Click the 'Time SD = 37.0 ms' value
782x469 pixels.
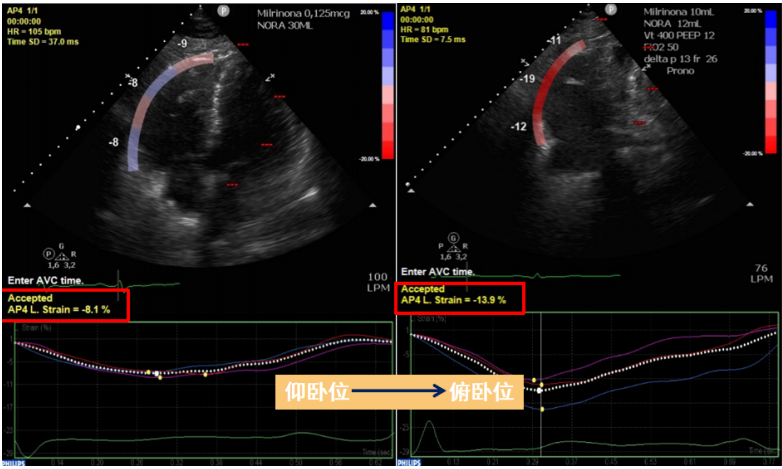43,42
